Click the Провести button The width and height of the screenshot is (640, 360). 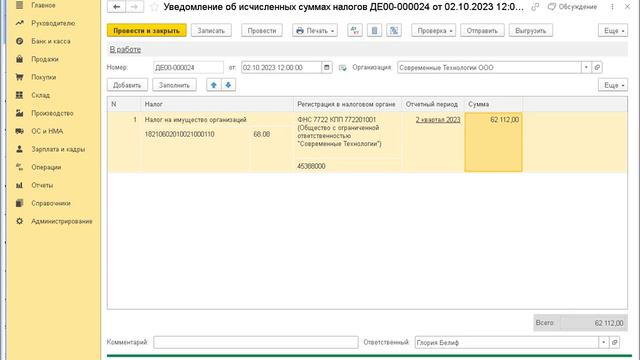262,31
